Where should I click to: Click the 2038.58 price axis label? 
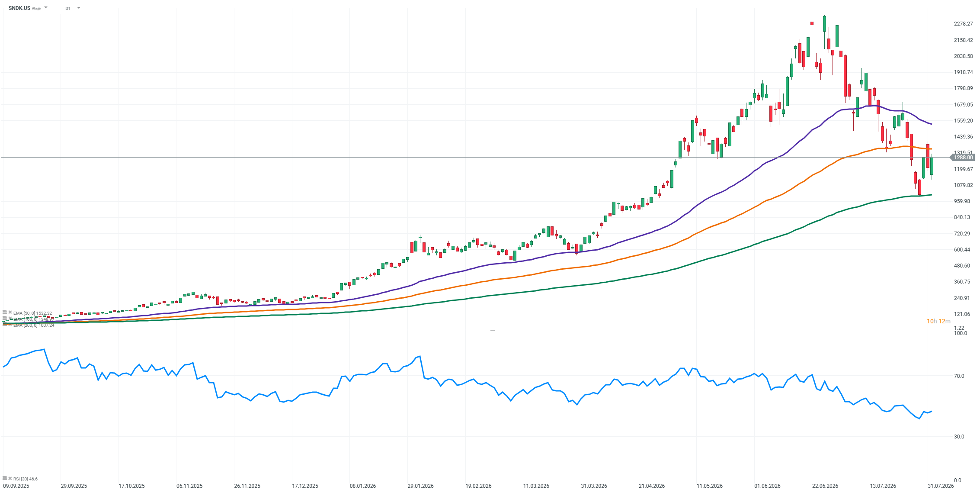[963, 56]
